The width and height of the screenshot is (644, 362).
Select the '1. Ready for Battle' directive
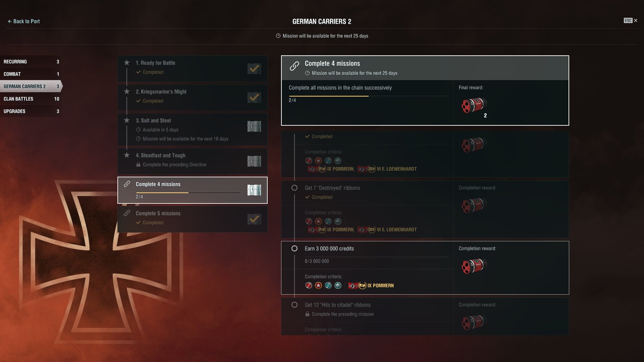pyautogui.click(x=192, y=69)
